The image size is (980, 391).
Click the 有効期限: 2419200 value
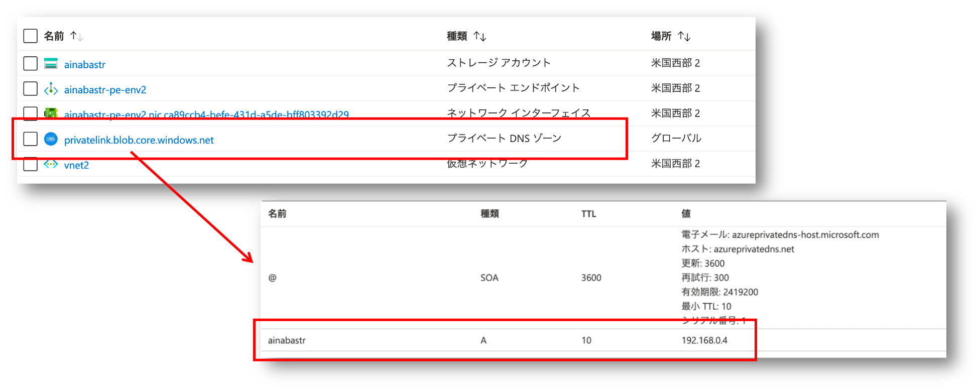pos(719,292)
